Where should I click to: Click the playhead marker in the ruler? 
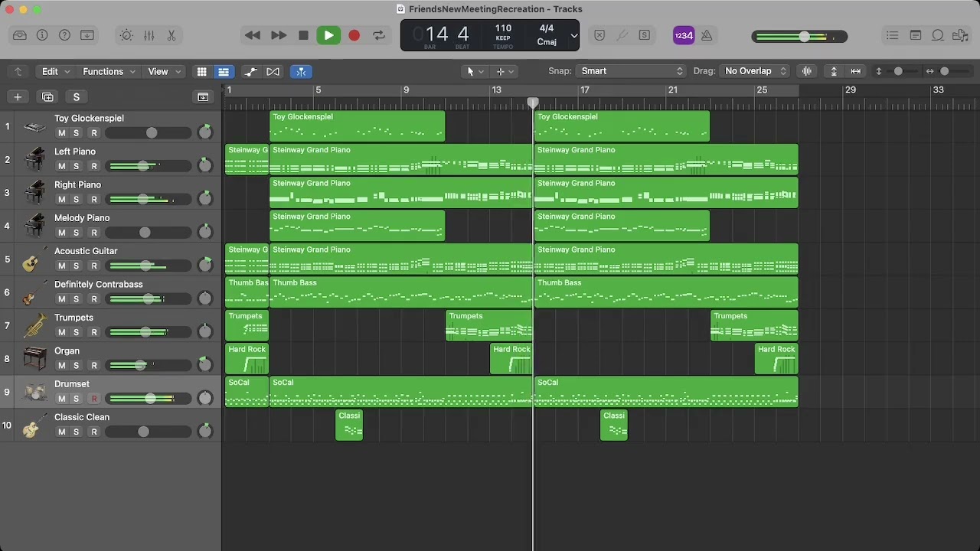(x=533, y=103)
